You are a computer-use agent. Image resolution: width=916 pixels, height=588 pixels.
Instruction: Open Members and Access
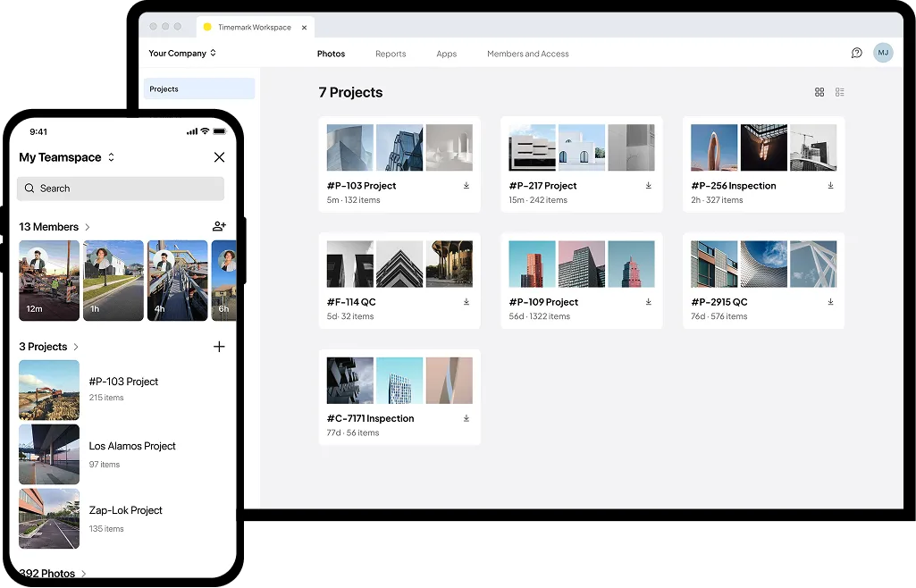click(x=527, y=54)
